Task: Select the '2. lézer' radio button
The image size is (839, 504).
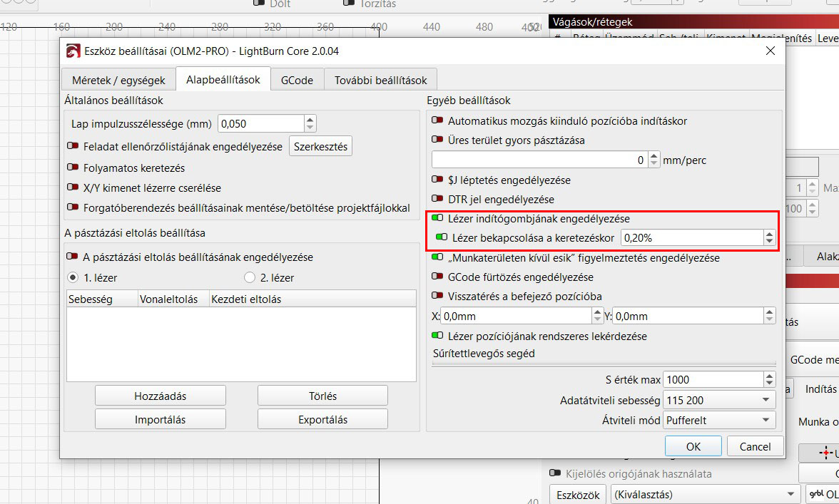Action: 249,277
